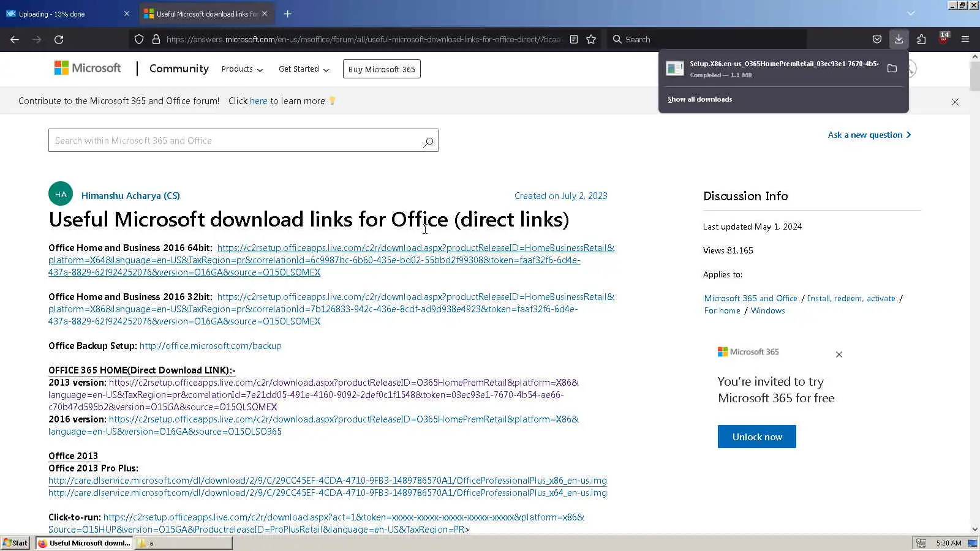The width and height of the screenshot is (980, 551).
Task: Click the Created on July 2, 2023 date
Action: point(561,196)
